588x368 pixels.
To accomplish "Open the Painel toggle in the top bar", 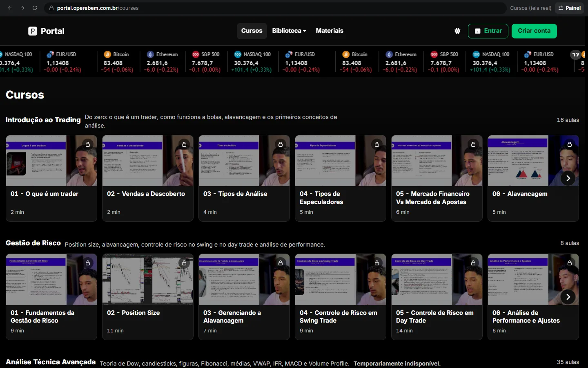I will point(570,8).
